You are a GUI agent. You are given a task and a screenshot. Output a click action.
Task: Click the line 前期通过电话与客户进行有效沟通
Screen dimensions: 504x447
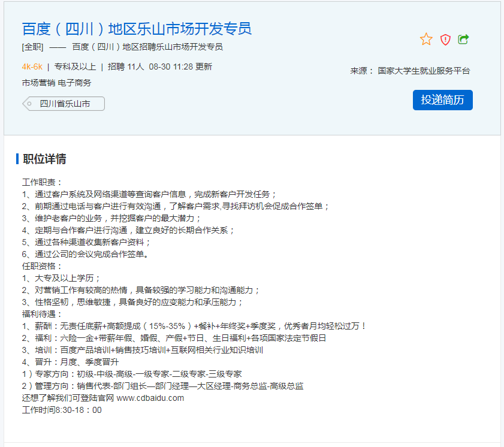coord(176,206)
